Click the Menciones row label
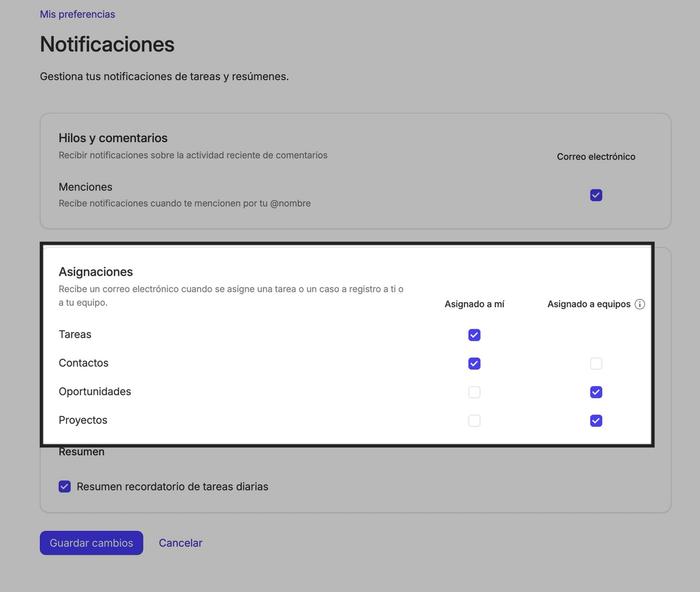The image size is (700, 592). click(x=85, y=187)
